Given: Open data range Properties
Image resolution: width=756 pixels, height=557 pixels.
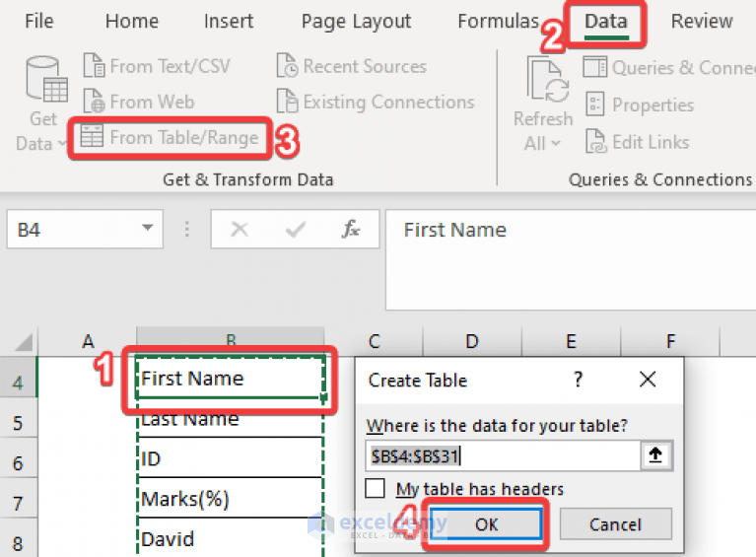Looking at the screenshot, I should click(640, 104).
